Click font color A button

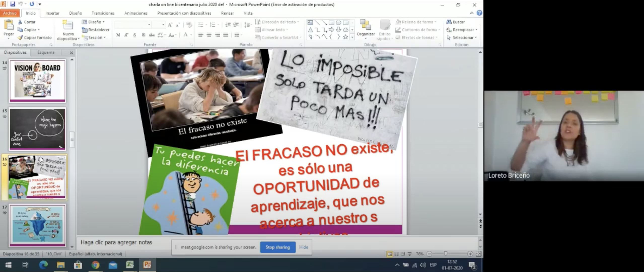[x=186, y=35]
